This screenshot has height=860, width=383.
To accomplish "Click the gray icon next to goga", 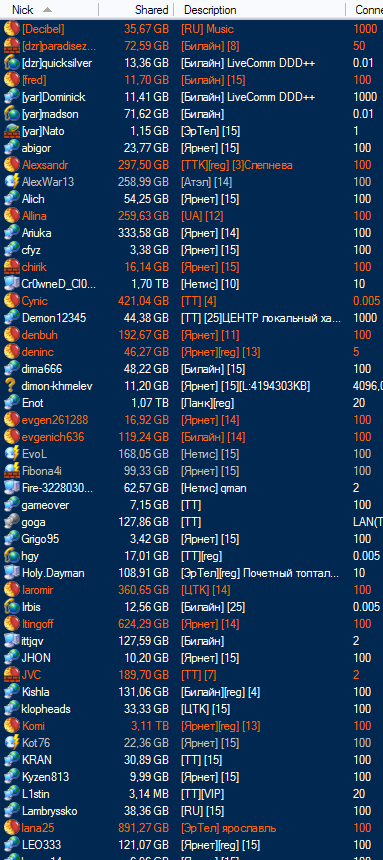I will click(x=12, y=522).
